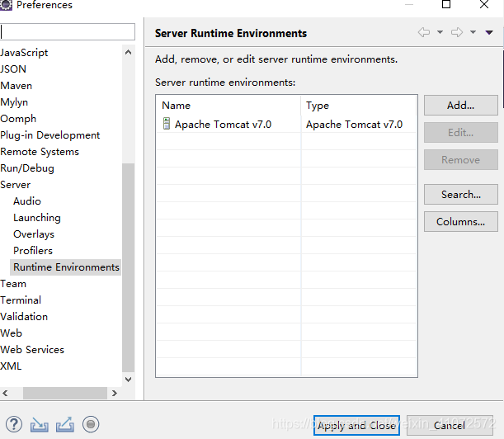This screenshot has height=439, width=504.
Task: Click the back navigation arrow
Action: coord(424,32)
